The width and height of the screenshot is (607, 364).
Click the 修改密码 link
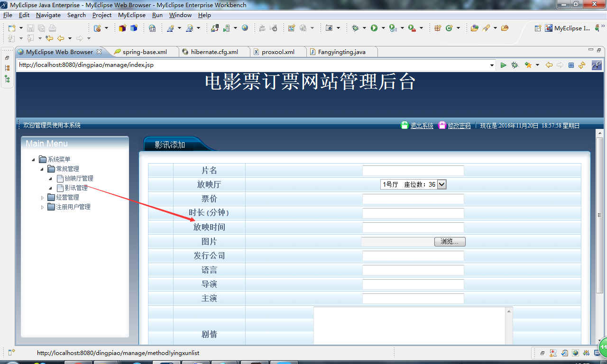click(x=460, y=126)
